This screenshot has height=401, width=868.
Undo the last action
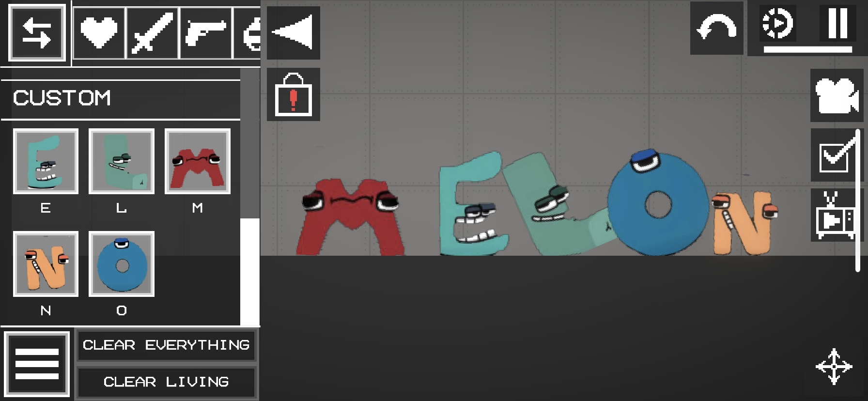coord(716,28)
